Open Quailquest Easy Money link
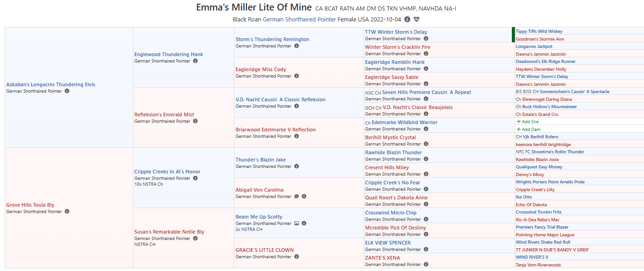 (539, 167)
